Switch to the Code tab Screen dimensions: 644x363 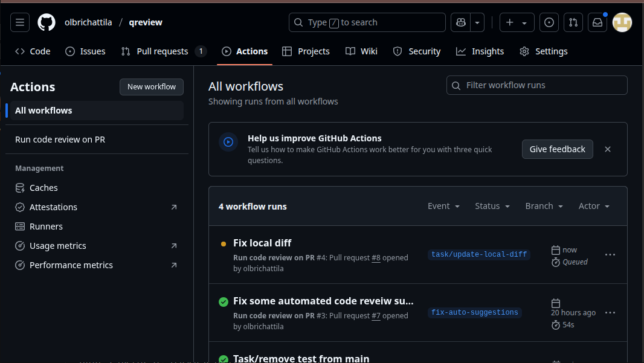point(33,51)
